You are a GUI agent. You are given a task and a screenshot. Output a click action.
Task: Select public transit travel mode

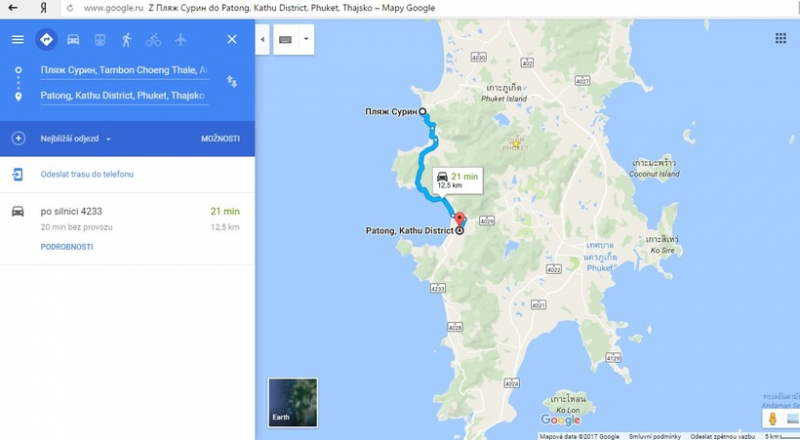coord(100,39)
